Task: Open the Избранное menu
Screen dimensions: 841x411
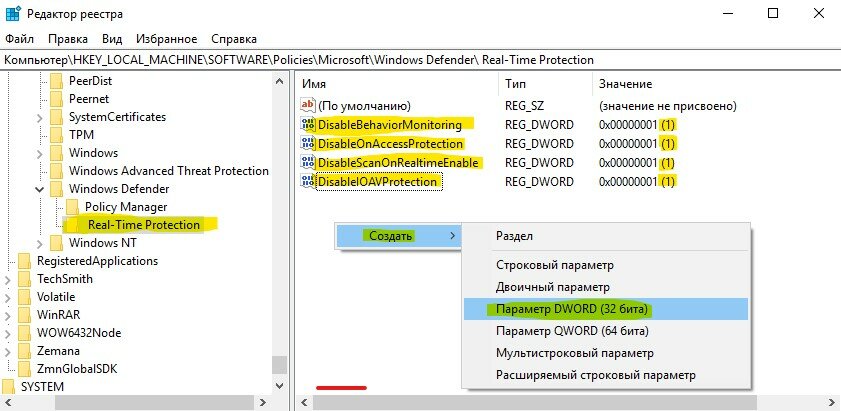Action: [166, 39]
